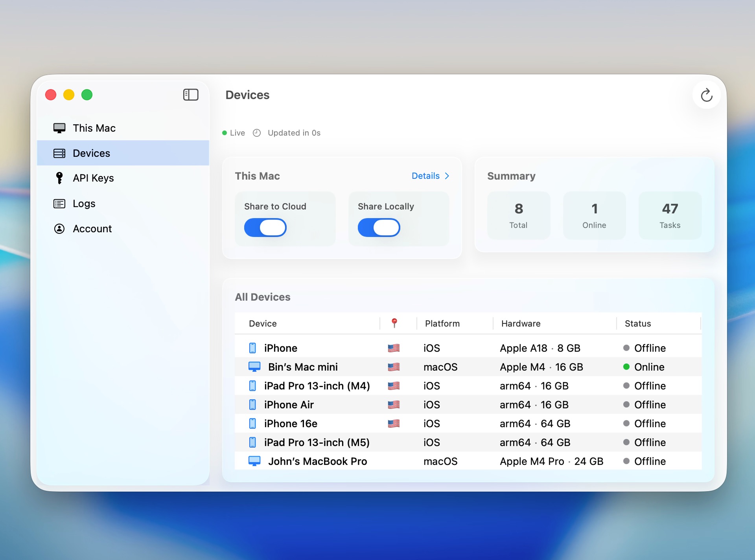
Task: Open the Details link for This Mac
Action: pyautogui.click(x=426, y=176)
